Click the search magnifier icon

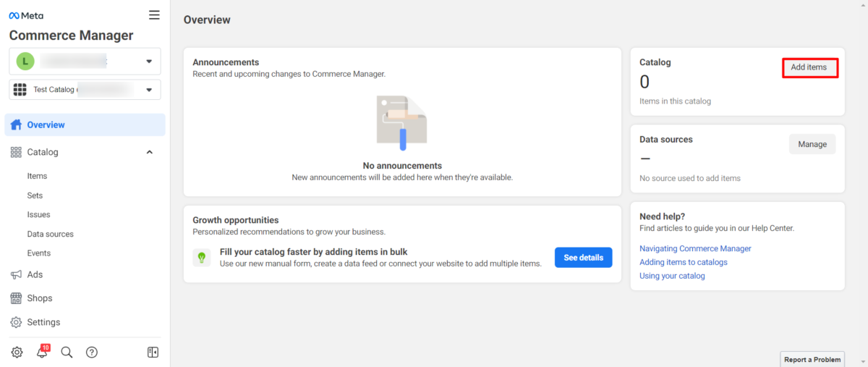coord(67,353)
